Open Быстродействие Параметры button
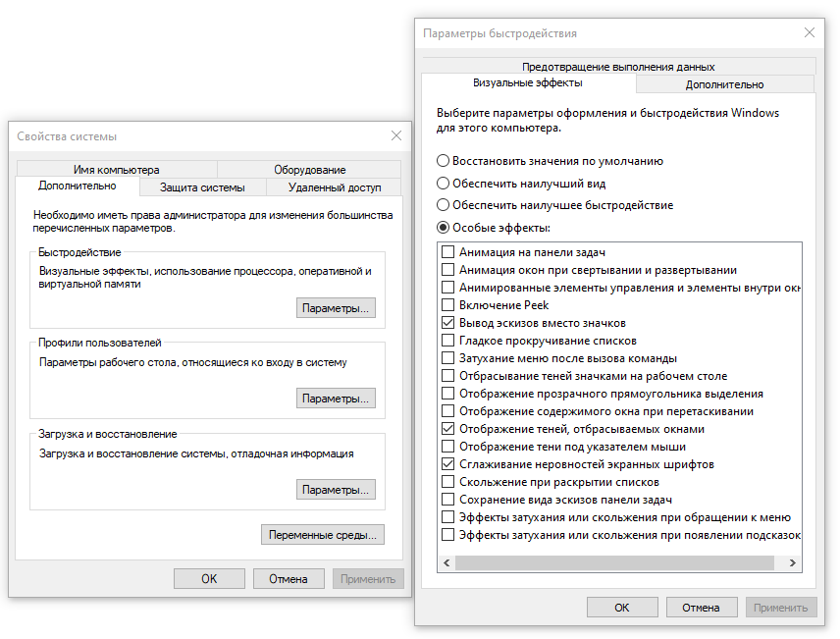Screen dimensions: 840x639 point(336,308)
